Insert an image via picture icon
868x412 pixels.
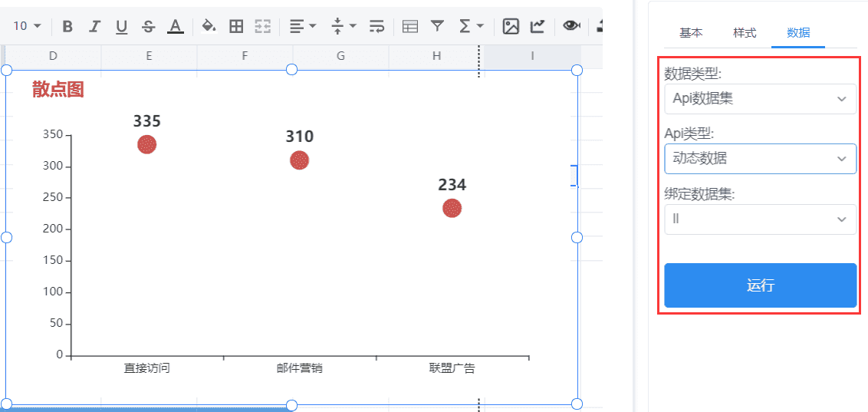pos(510,27)
